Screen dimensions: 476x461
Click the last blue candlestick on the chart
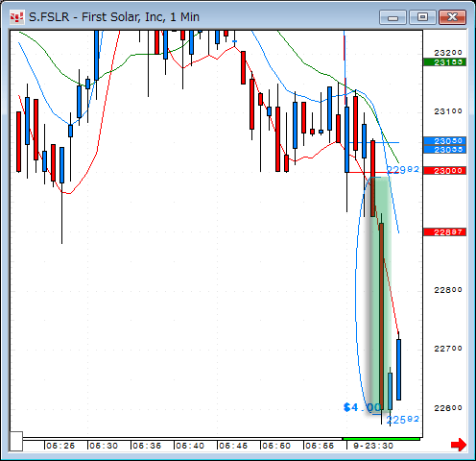pyautogui.click(x=398, y=370)
